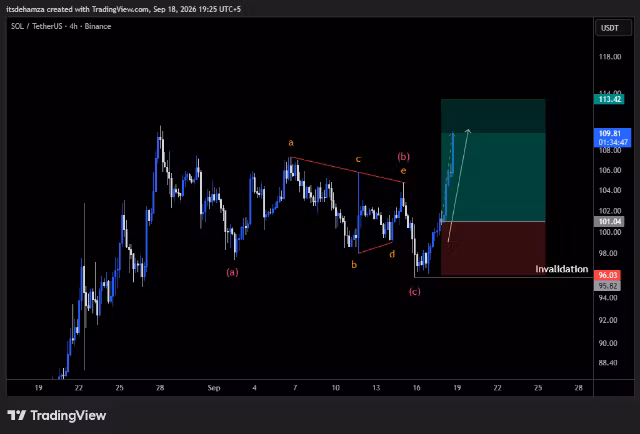
Task: Click the 10 date on the time axis
Action: coord(336,388)
